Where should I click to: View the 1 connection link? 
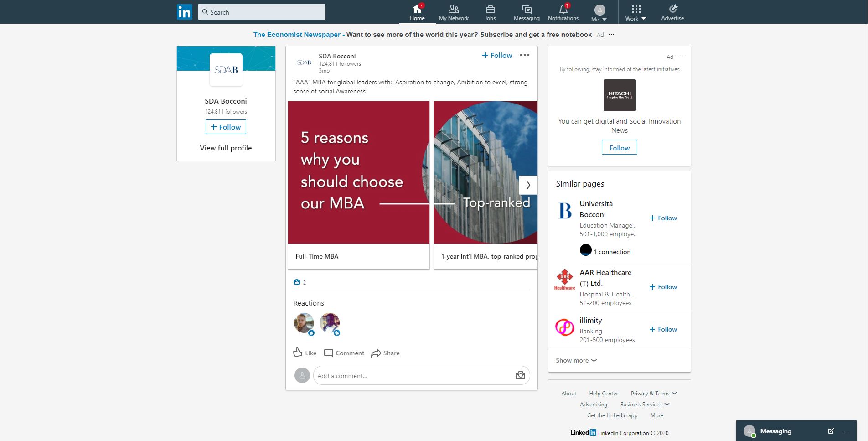coord(612,252)
